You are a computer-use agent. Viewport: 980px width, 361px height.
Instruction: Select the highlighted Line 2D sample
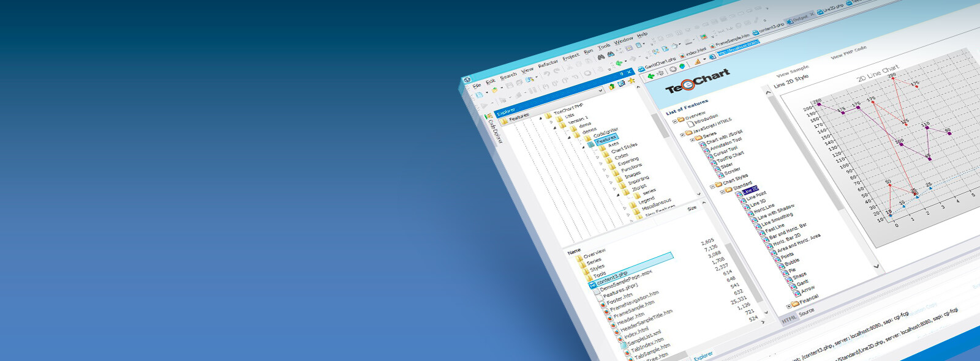(x=750, y=190)
